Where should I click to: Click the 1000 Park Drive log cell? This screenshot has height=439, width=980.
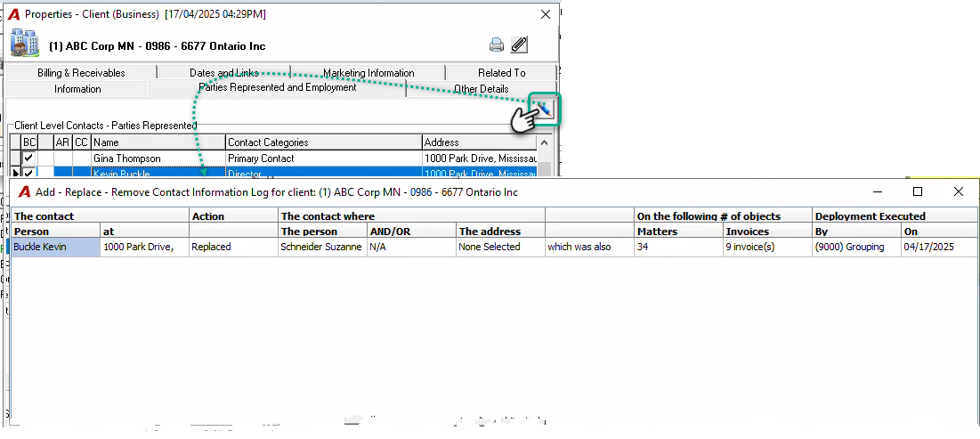tap(145, 247)
